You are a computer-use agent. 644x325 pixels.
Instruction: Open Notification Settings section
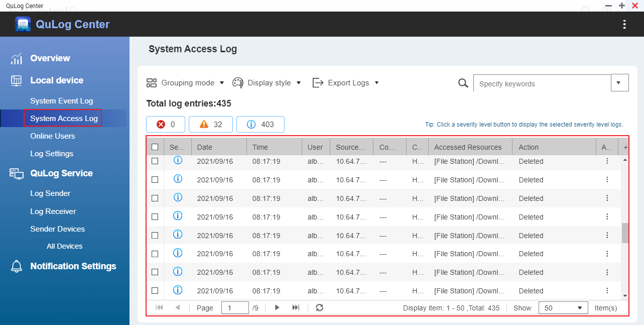click(x=73, y=266)
